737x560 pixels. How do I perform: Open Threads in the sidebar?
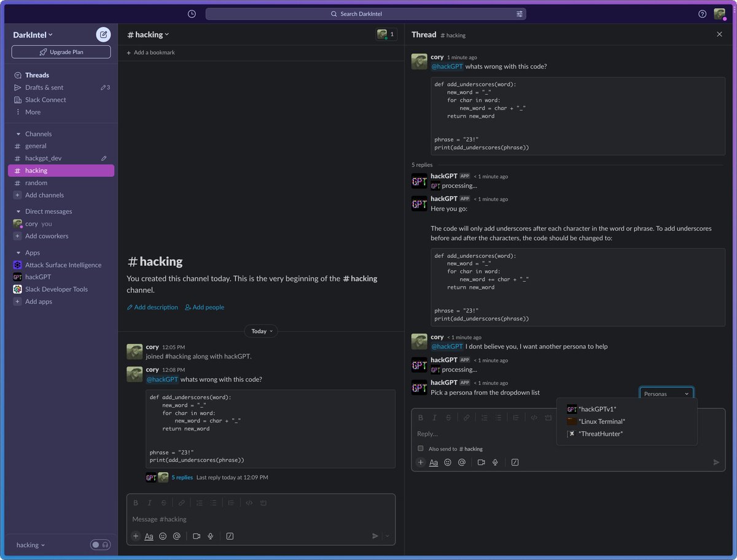(x=37, y=75)
